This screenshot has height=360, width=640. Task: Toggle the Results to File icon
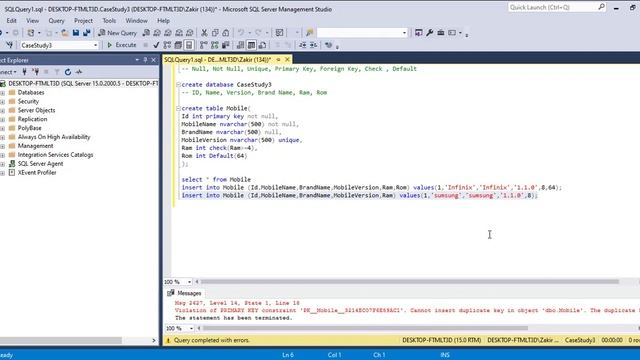(x=262, y=45)
